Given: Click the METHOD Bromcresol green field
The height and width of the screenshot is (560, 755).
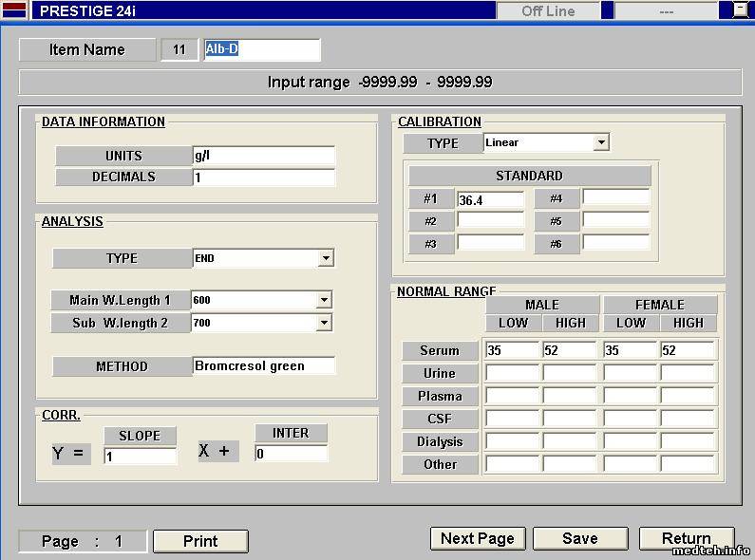Looking at the screenshot, I should coord(263,365).
